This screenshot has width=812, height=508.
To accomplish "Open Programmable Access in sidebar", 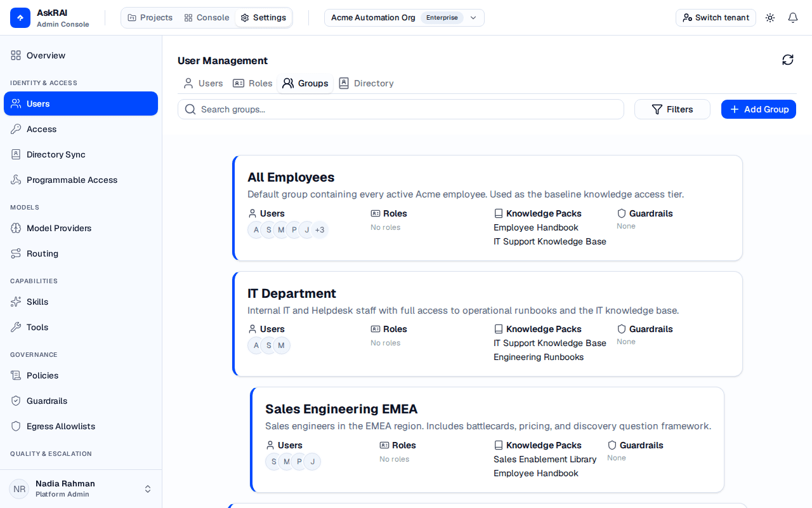I will coord(81,180).
